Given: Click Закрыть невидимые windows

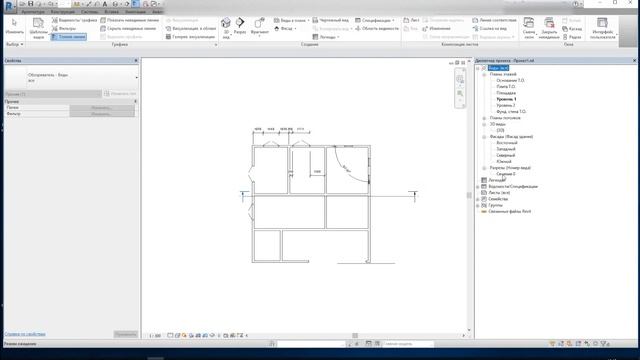Looking at the screenshot, I should tap(549, 28).
